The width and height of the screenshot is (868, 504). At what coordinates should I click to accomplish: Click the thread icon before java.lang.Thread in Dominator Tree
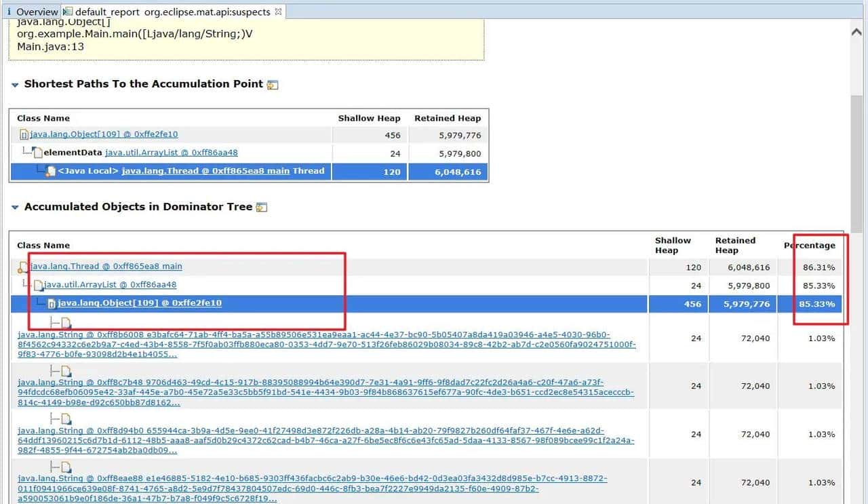pyautogui.click(x=23, y=267)
